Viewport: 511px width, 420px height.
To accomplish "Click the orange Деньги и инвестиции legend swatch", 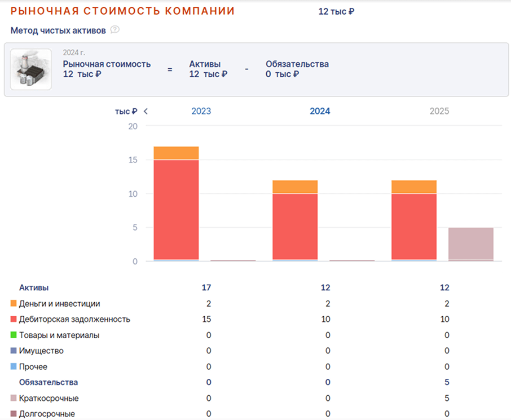I will 14,303.
